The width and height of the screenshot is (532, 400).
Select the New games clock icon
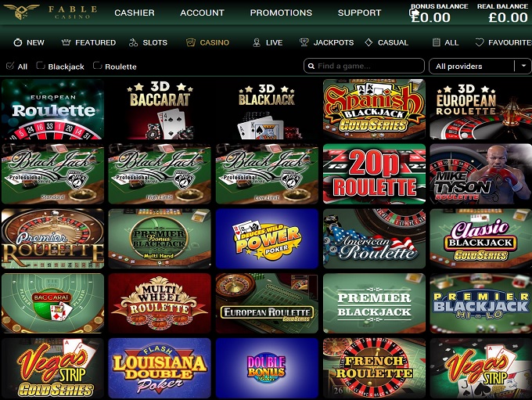[x=18, y=42]
